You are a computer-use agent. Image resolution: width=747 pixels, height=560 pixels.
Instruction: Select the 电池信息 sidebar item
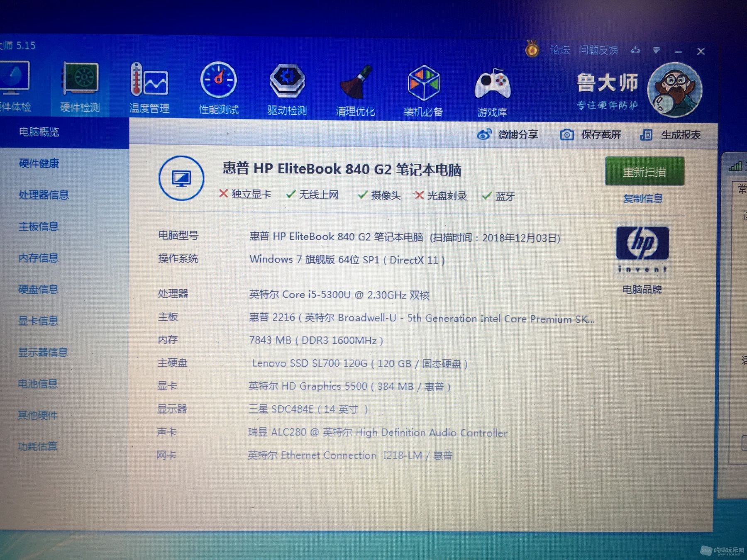click(37, 384)
